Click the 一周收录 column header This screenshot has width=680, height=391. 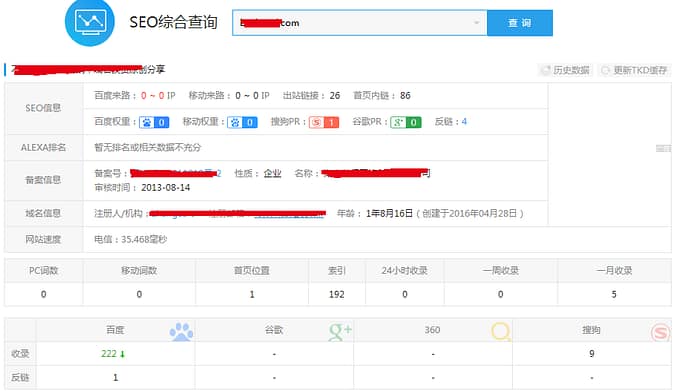(x=501, y=271)
